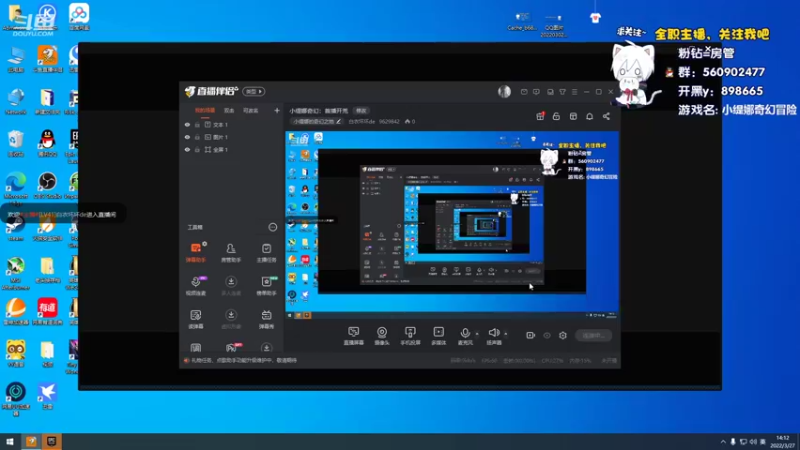Switch to the active orange scene tab

(205, 110)
